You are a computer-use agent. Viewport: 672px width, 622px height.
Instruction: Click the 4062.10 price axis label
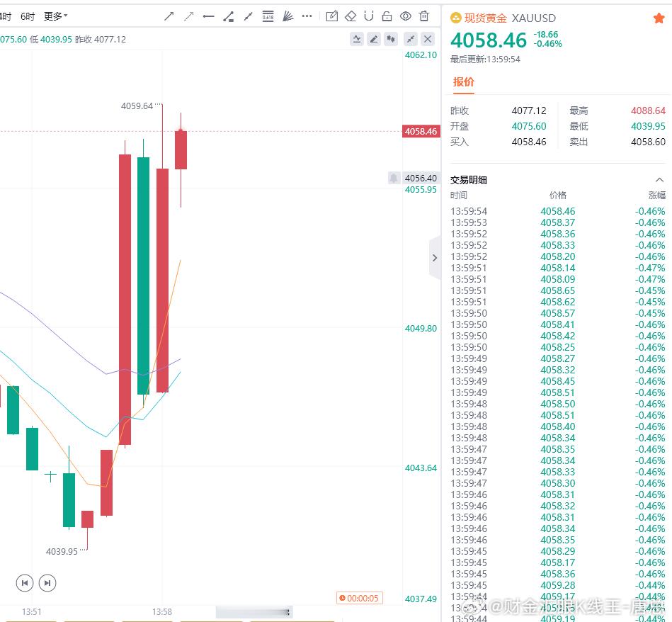pos(421,55)
